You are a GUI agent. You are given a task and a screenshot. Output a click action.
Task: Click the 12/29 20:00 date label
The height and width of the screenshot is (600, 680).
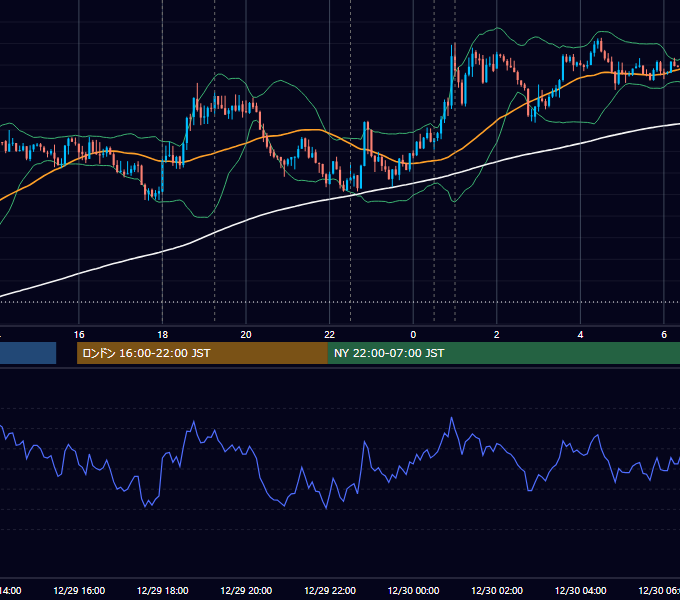pyautogui.click(x=246, y=590)
